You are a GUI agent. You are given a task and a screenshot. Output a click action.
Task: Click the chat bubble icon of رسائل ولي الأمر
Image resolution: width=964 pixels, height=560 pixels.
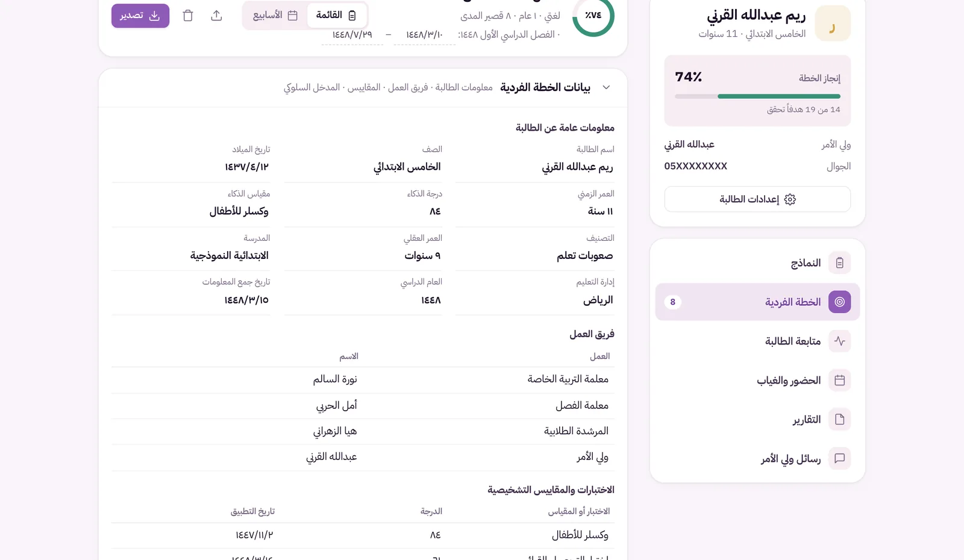click(840, 459)
